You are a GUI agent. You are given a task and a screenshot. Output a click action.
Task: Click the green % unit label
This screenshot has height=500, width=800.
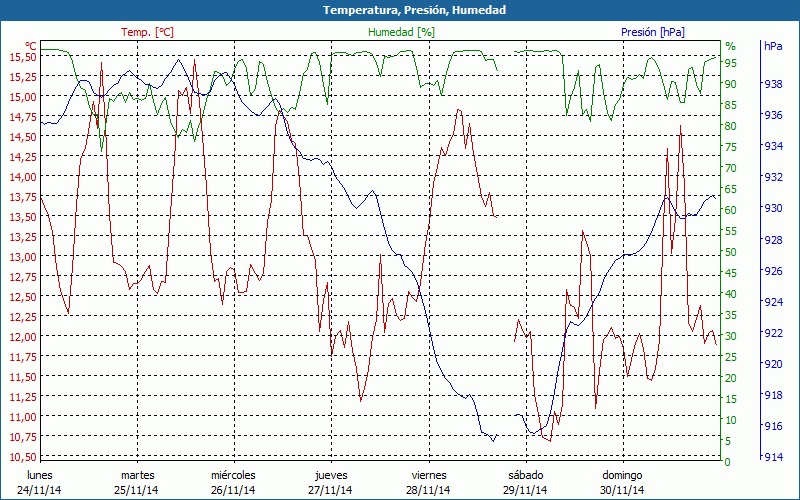[x=730, y=46]
